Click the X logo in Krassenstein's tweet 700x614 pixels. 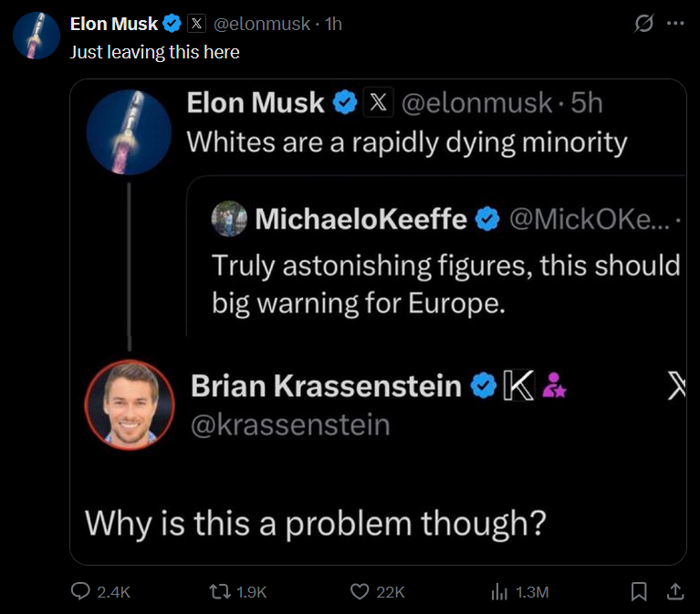point(676,387)
